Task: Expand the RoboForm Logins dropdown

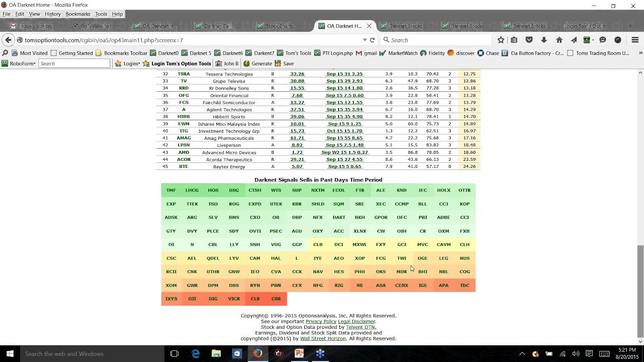Action: (127, 63)
